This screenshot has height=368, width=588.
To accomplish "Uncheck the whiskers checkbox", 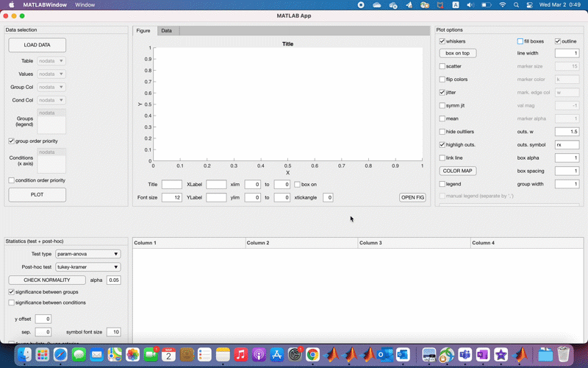I will pyautogui.click(x=442, y=41).
